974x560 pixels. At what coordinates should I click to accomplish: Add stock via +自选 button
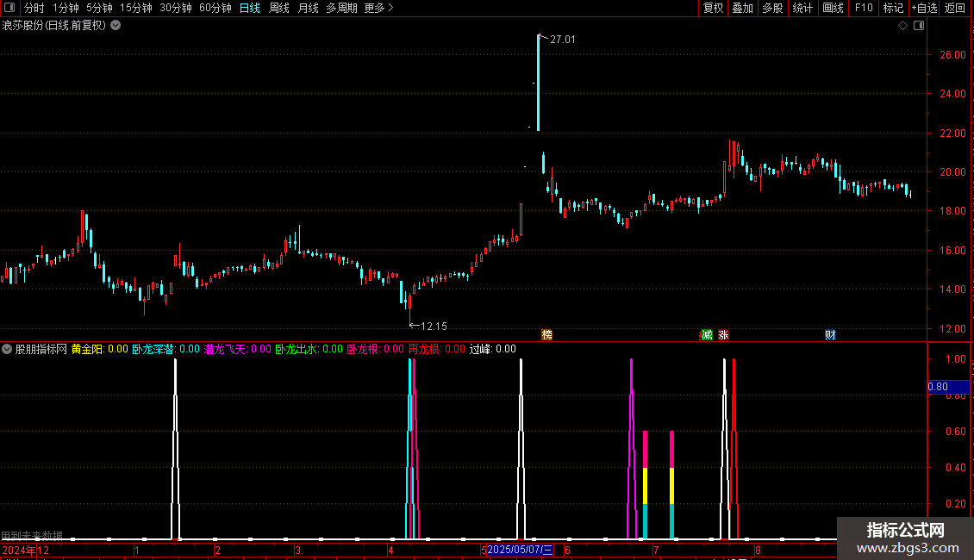coord(924,8)
